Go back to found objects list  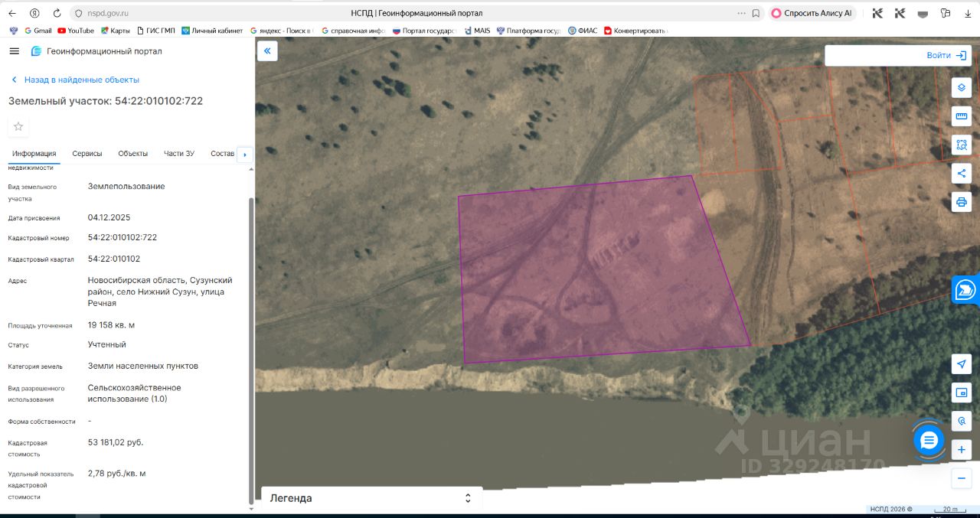74,80
